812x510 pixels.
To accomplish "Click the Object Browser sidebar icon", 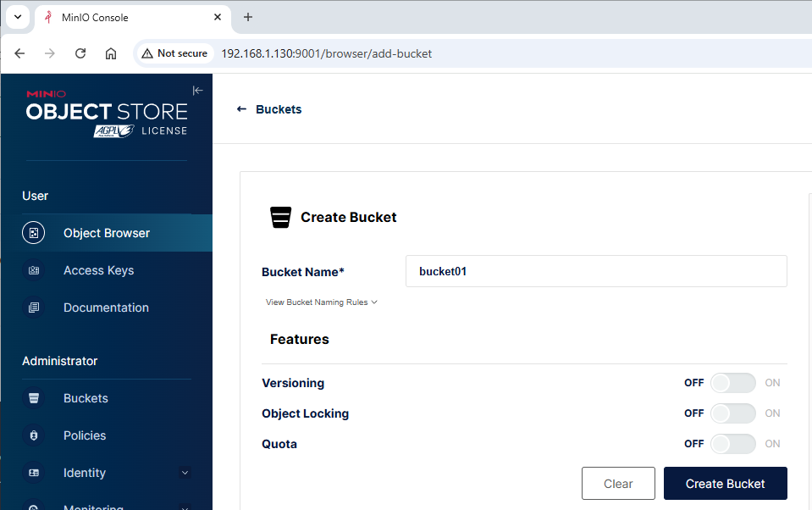I will (34, 233).
